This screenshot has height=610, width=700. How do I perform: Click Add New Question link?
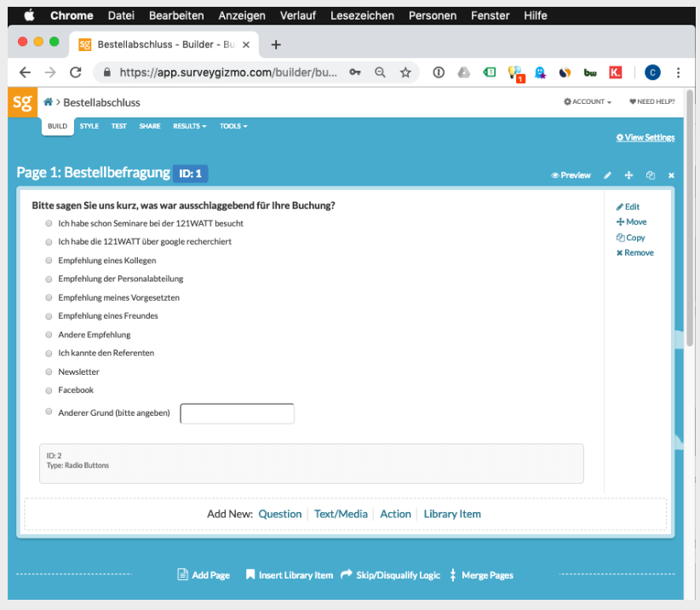[x=280, y=514]
